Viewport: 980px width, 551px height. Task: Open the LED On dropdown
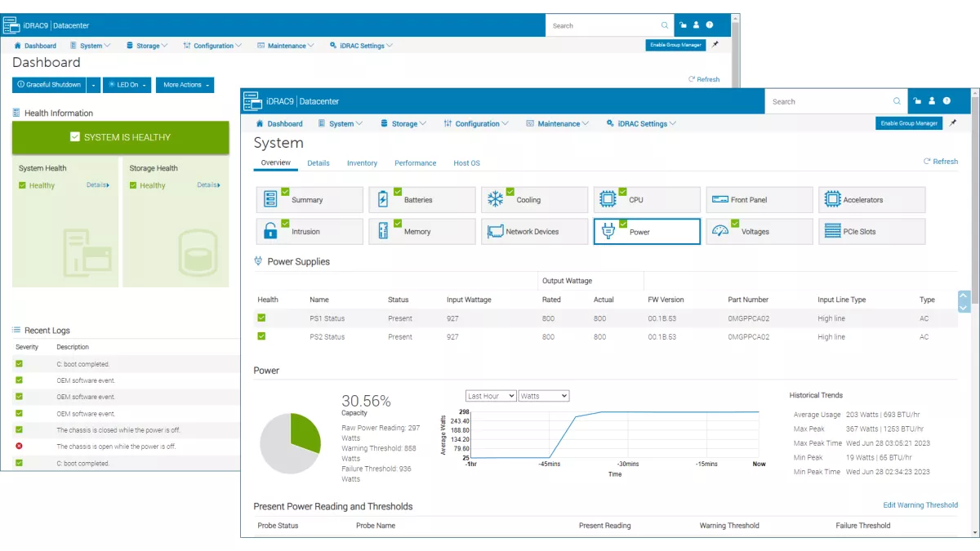click(x=127, y=85)
